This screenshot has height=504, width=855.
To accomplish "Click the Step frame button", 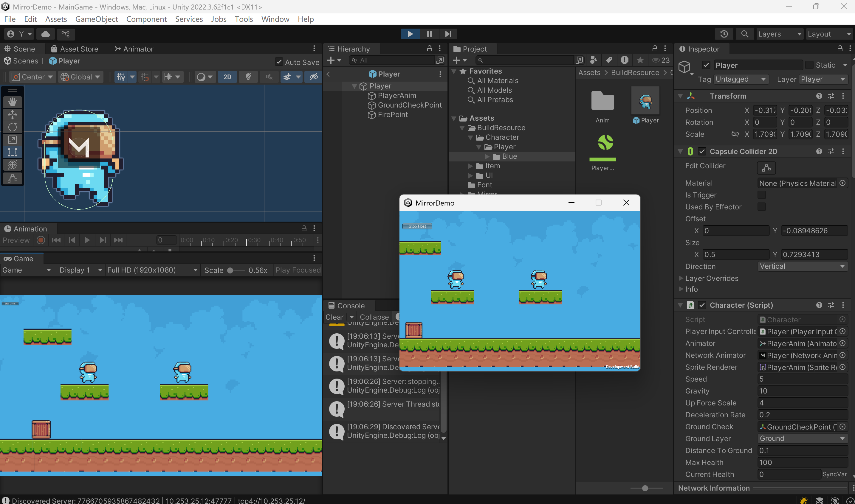I will (448, 34).
